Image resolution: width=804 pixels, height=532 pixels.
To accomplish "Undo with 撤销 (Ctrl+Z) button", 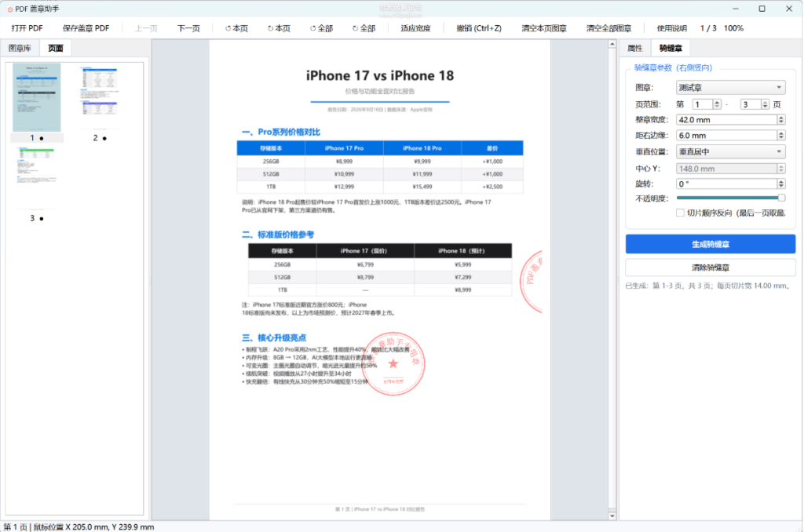I will point(479,28).
